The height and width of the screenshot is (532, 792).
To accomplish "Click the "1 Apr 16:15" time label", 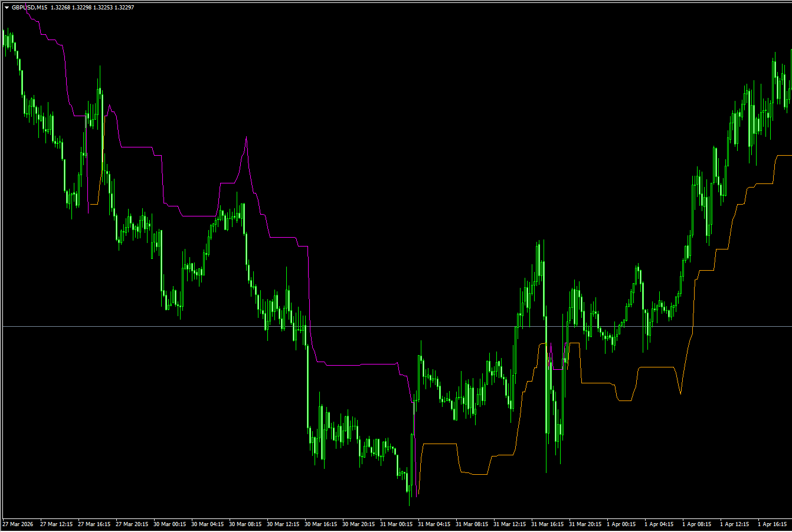I will (x=773, y=524).
